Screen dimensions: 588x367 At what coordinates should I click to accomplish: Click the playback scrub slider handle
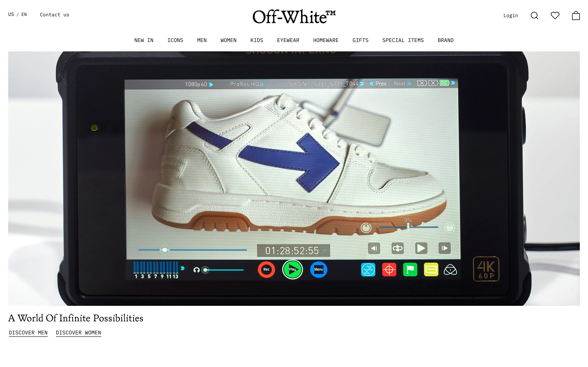(x=165, y=250)
